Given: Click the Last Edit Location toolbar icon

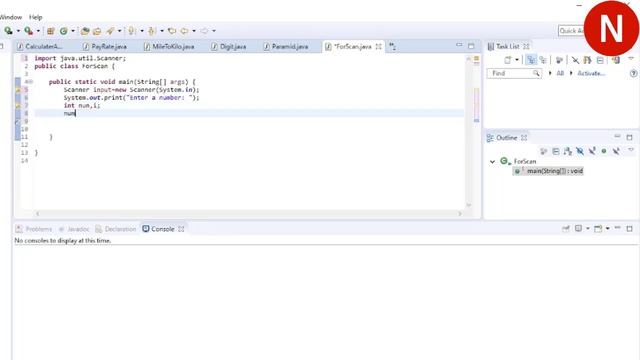Looking at the screenshot, I should pos(172,31).
